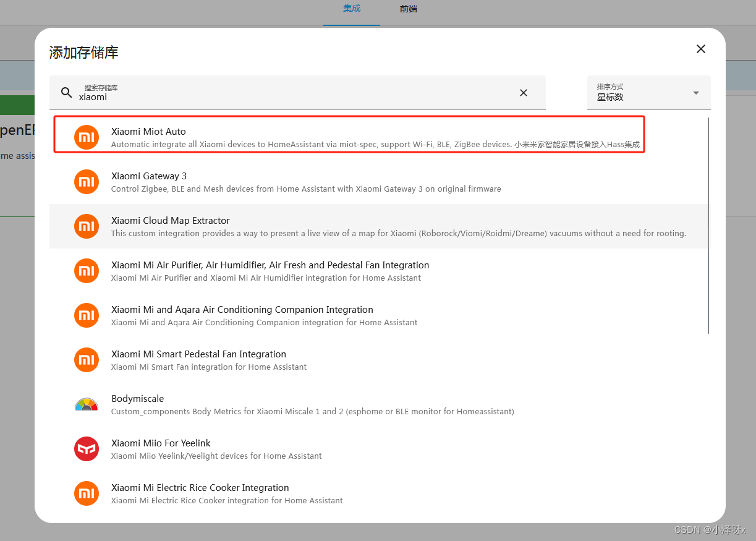
Task: Open Aqara Air Conditioning Companion Integration title
Action: [x=242, y=310]
